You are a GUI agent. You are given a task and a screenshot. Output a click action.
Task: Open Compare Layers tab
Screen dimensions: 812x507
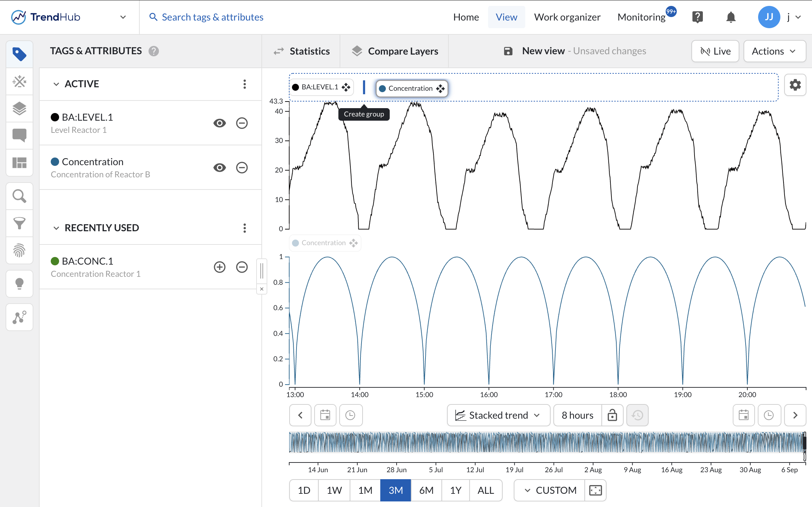pyautogui.click(x=394, y=51)
